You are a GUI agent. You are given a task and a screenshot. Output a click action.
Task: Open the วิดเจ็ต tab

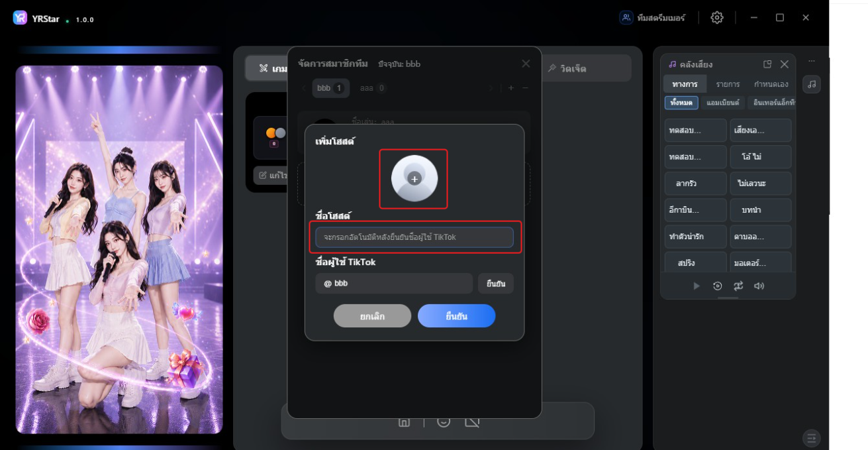click(567, 68)
